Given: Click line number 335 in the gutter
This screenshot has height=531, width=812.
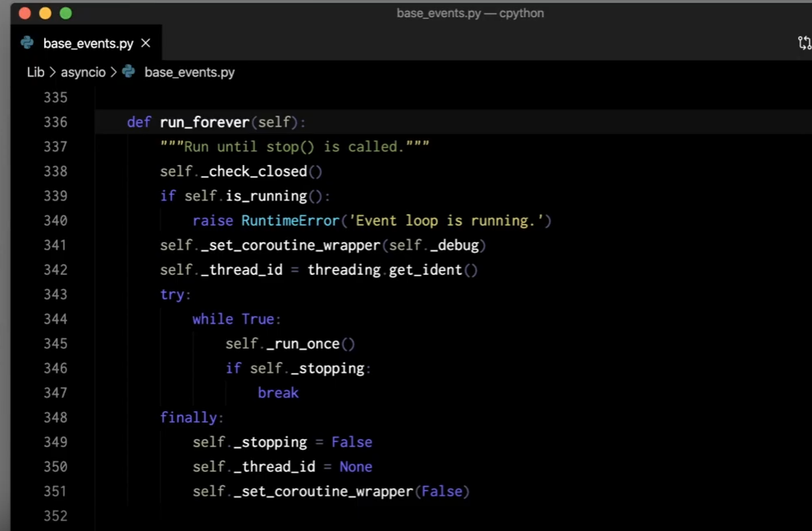Looking at the screenshot, I should pyautogui.click(x=56, y=98).
